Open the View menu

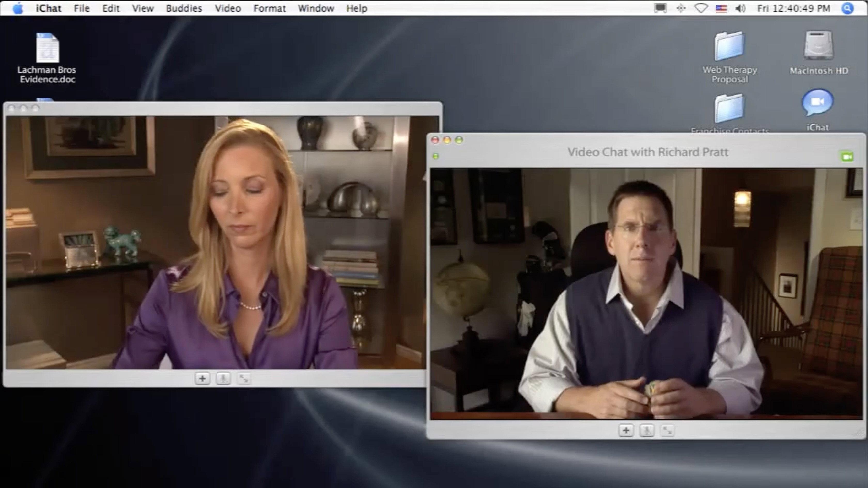click(143, 8)
